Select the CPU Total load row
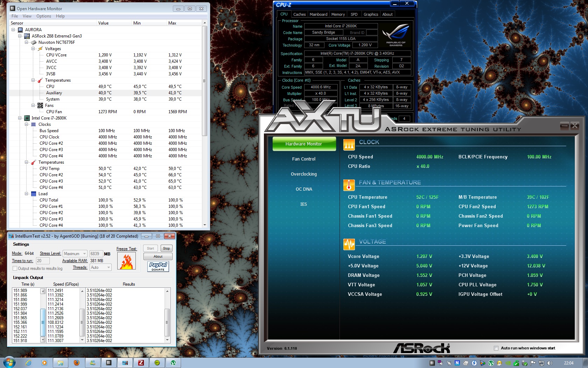Viewport: 588px width, 368px height. coord(105,200)
